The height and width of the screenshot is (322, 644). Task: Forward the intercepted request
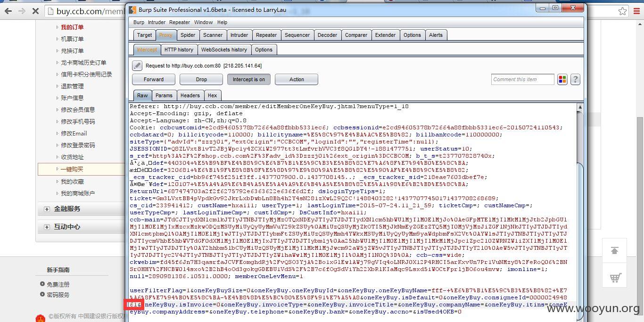(154, 79)
